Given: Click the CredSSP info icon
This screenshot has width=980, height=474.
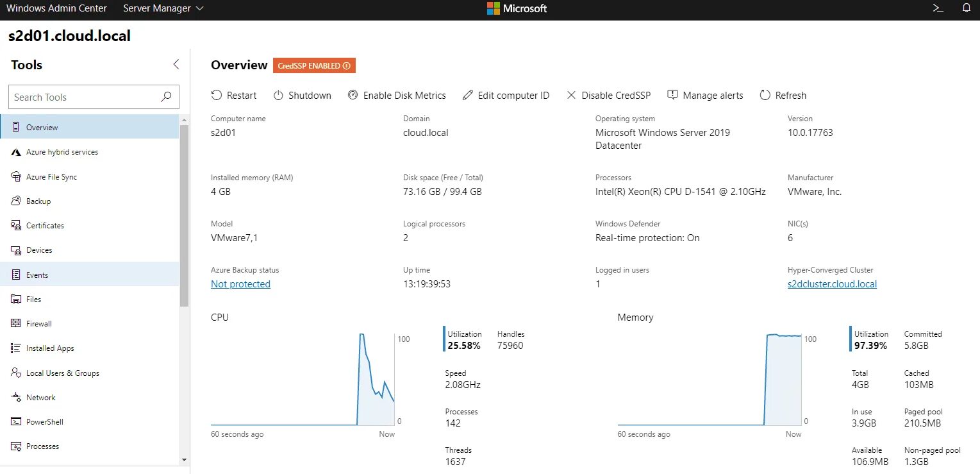Looking at the screenshot, I should coord(346,65).
